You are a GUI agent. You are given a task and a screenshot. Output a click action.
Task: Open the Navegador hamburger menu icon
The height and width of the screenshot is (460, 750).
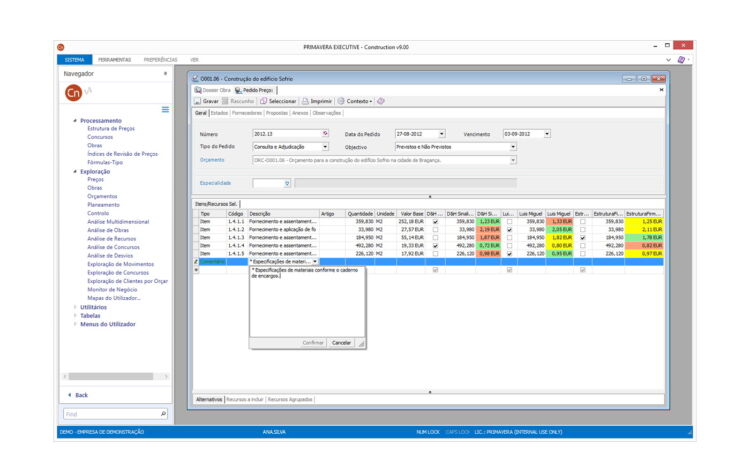[x=165, y=109]
